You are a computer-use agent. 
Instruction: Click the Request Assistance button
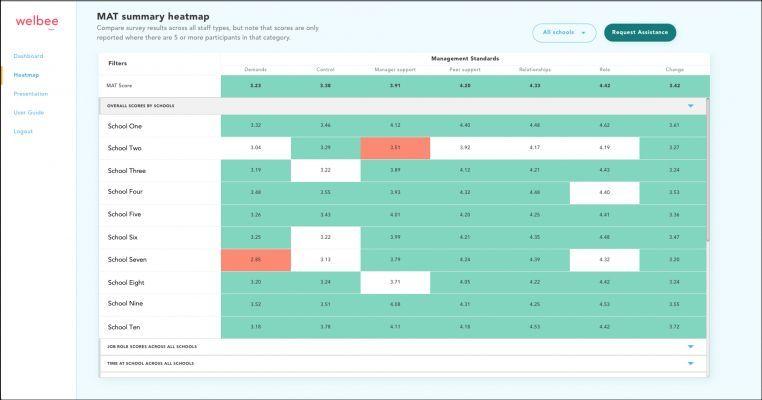(x=640, y=33)
